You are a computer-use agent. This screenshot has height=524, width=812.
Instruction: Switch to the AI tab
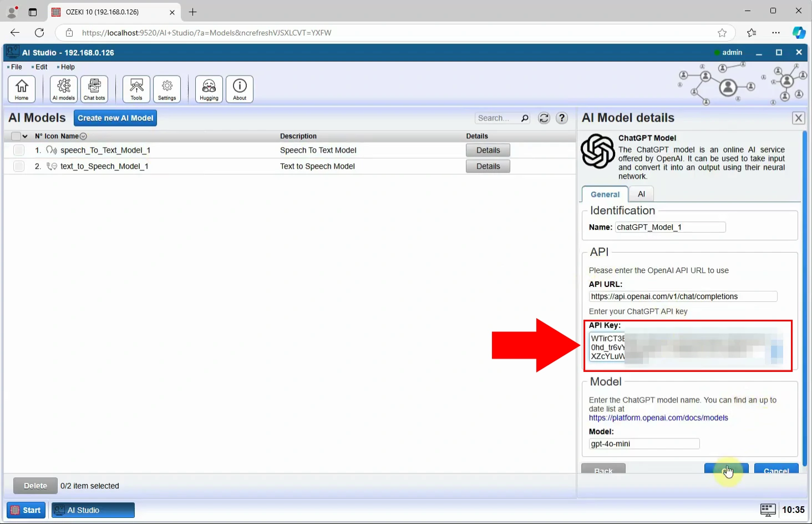[x=641, y=194]
